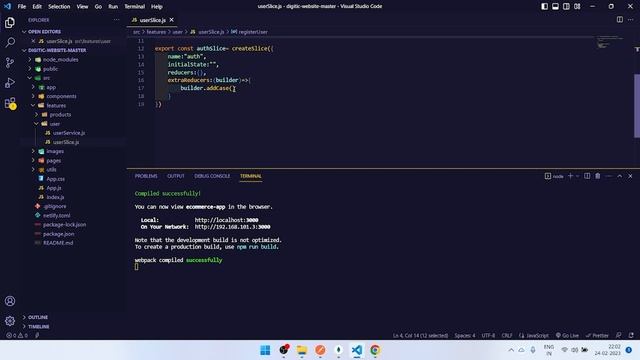Screen dimensions: 640x360
Task: Open the Search view in activity bar
Action: [10, 42]
